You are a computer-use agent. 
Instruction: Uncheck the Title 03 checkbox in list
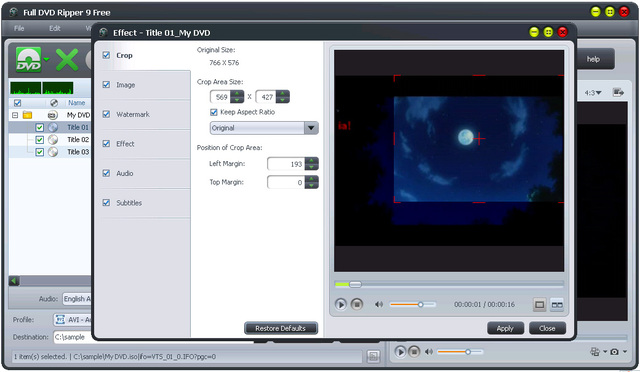tap(39, 152)
